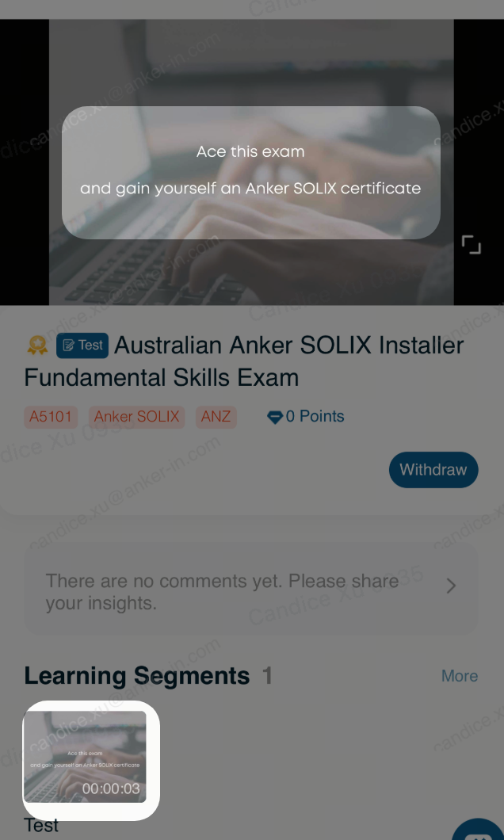Select the Anker SOLIX tag
Screen dimensions: 504x840
click(136, 417)
